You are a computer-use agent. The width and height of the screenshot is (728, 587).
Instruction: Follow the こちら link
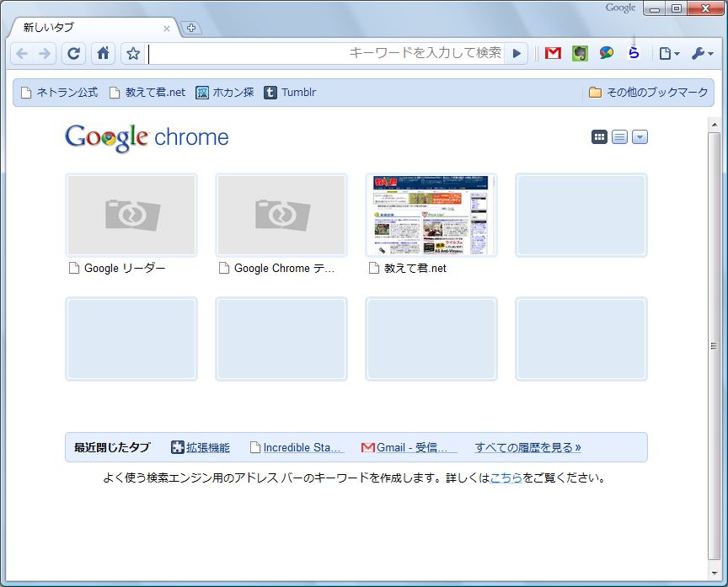tap(506, 478)
